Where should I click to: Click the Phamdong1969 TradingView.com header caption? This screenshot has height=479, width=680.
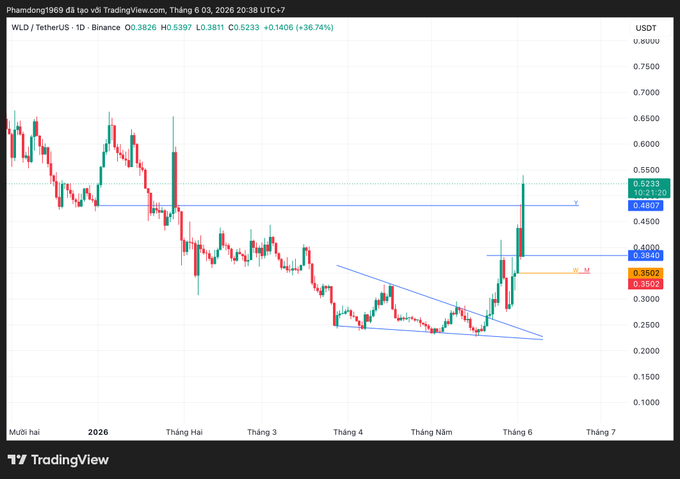145,10
